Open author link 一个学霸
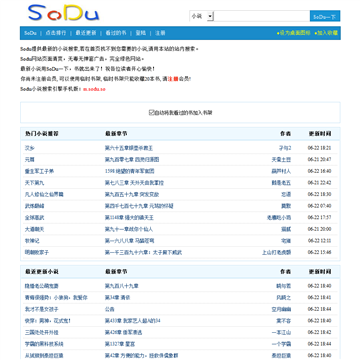Viewport: 360px width, 360px height. coord(281,344)
